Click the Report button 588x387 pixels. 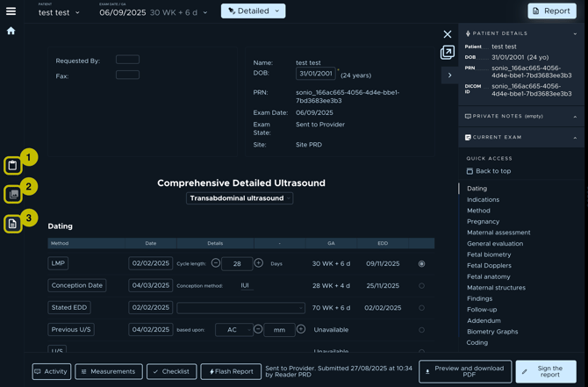click(x=552, y=11)
